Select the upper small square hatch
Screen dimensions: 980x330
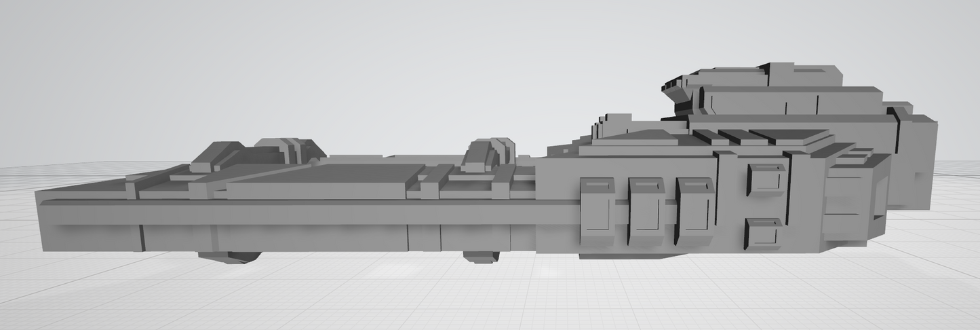[x=766, y=179]
